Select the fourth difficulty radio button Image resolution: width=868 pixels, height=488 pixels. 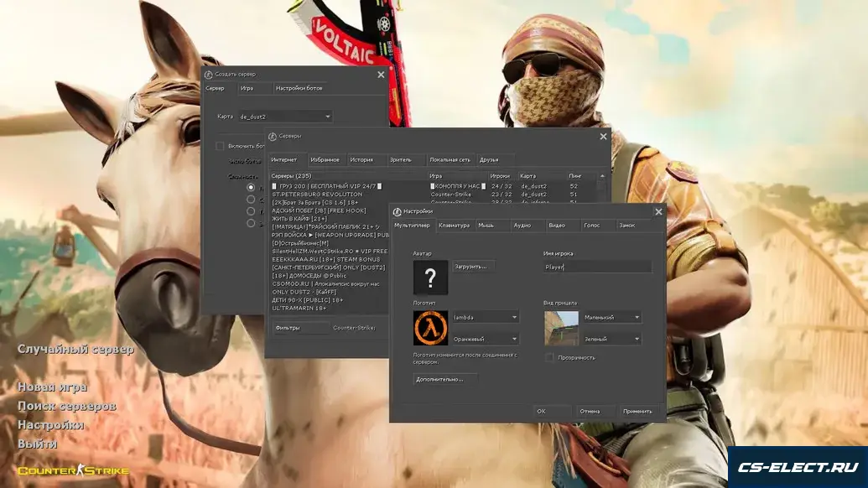pyautogui.click(x=251, y=224)
